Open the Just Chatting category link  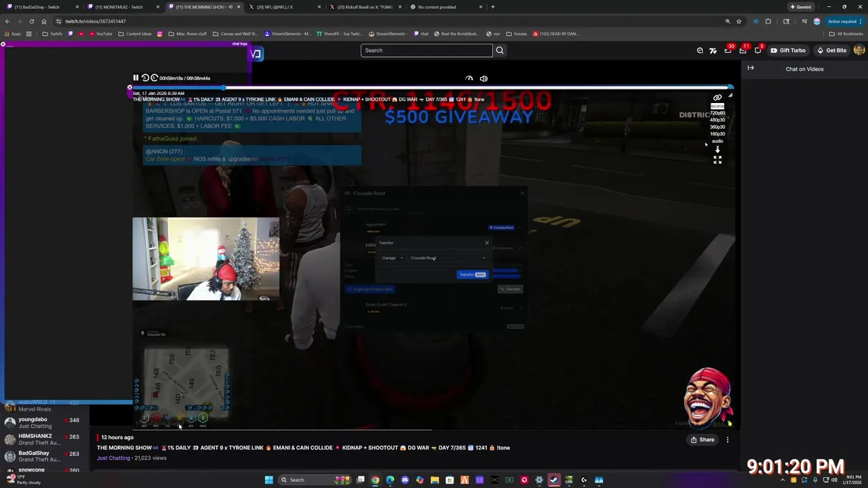point(113,458)
